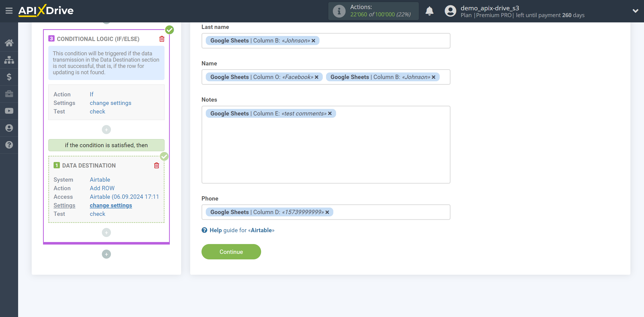Click the Continue button to proceed
The height and width of the screenshot is (317, 644).
[x=231, y=252]
